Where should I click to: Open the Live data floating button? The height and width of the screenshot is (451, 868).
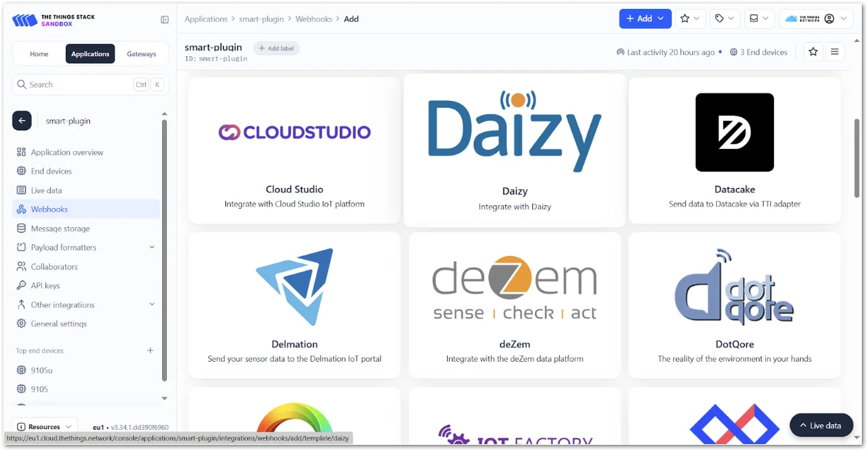pyautogui.click(x=821, y=426)
